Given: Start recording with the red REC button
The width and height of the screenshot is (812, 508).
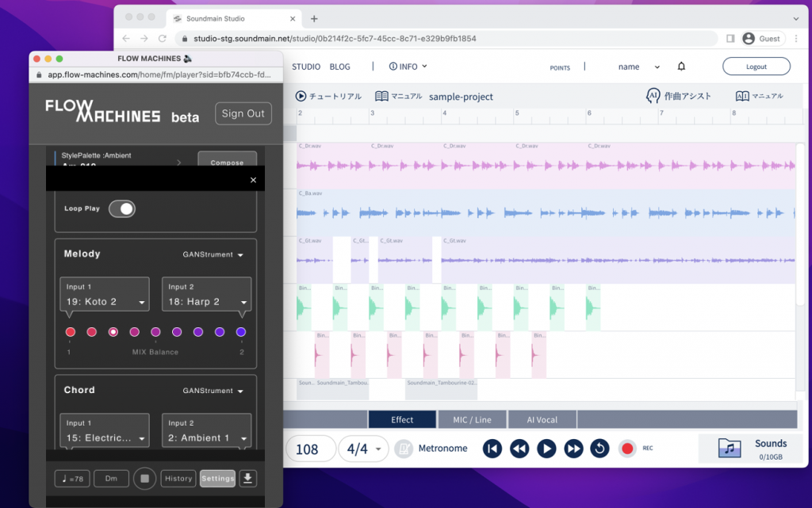Looking at the screenshot, I should tap(627, 449).
